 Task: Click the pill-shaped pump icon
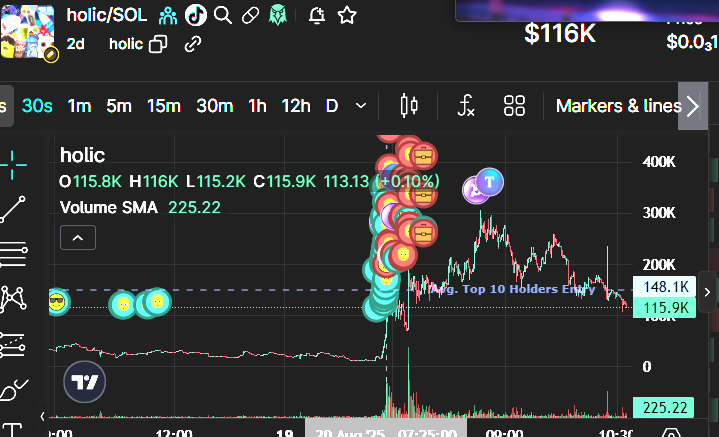(x=250, y=16)
